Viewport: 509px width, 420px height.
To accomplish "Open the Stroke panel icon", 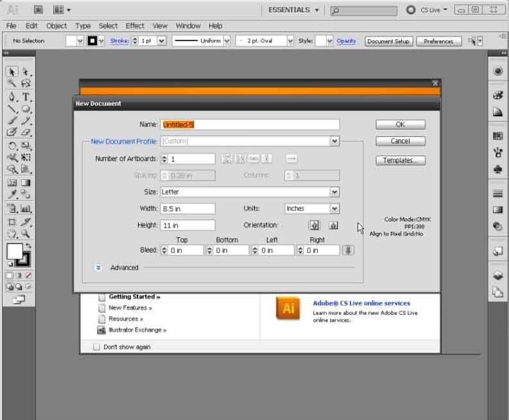I will [497, 193].
